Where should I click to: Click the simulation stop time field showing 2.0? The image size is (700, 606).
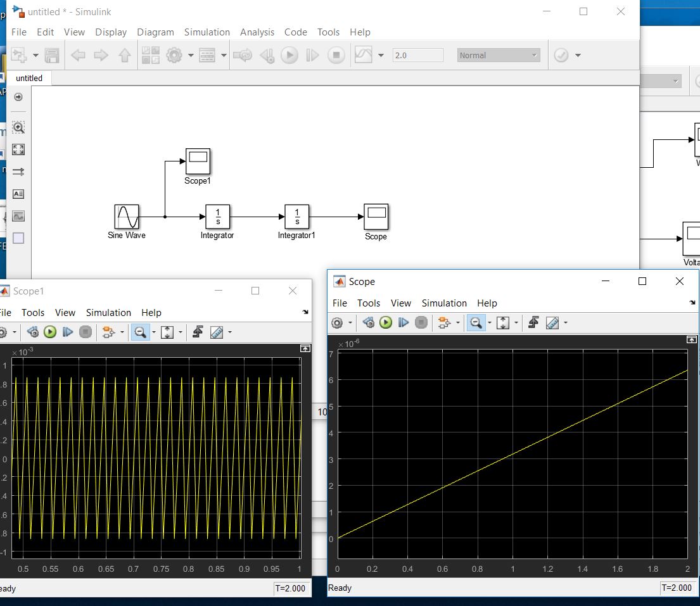pos(417,56)
